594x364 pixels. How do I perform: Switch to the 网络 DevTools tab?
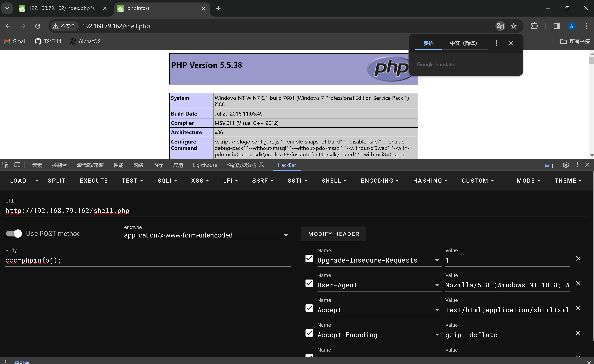(x=138, y=165)
